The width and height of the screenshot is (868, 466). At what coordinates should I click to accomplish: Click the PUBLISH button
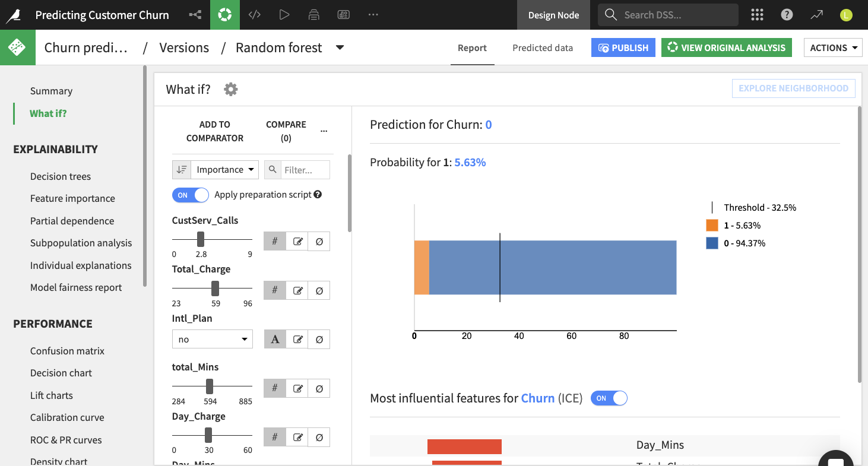tap(623, 47)
